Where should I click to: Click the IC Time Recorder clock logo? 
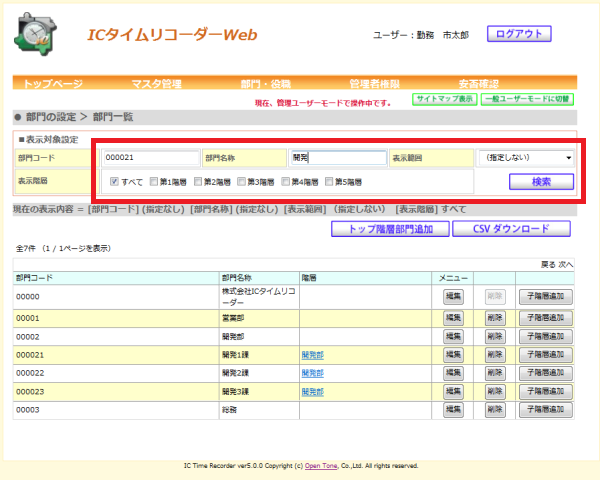pos(36,34)
